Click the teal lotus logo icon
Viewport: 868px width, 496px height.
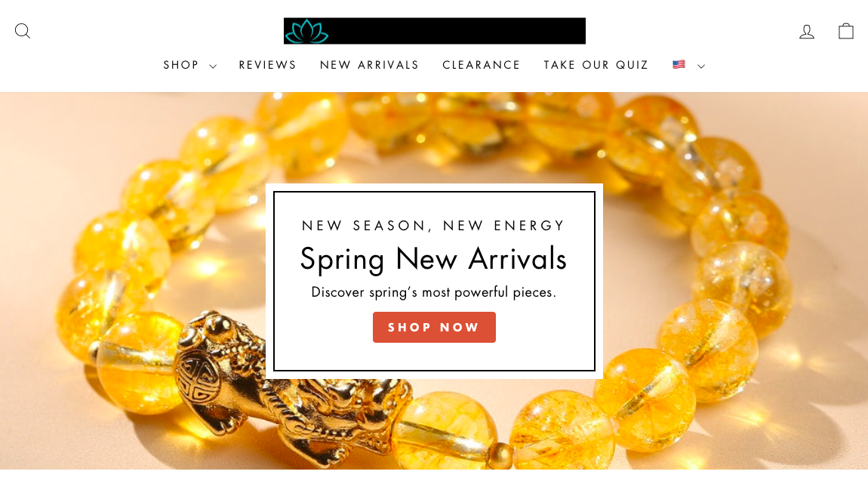[306, 32]
